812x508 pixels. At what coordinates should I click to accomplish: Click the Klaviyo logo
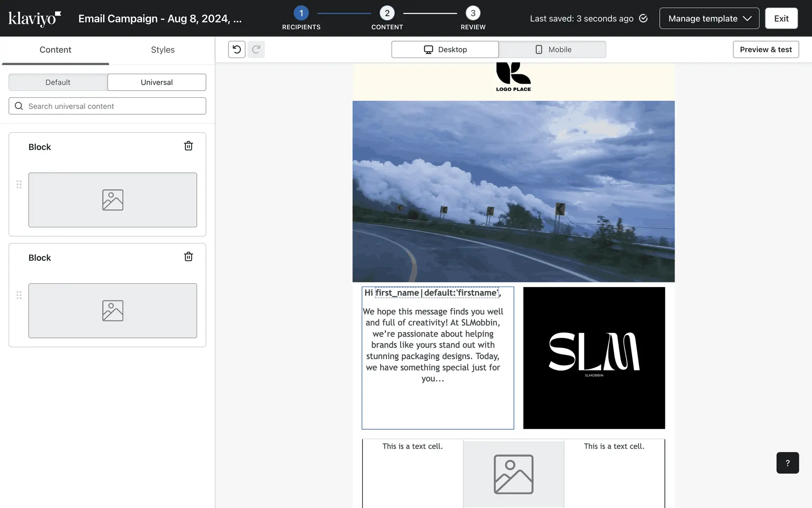35,19
